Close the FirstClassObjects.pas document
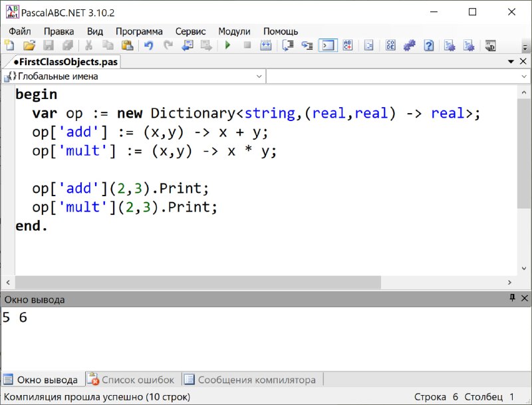532x405 pixels. click(x=523, y=61)
